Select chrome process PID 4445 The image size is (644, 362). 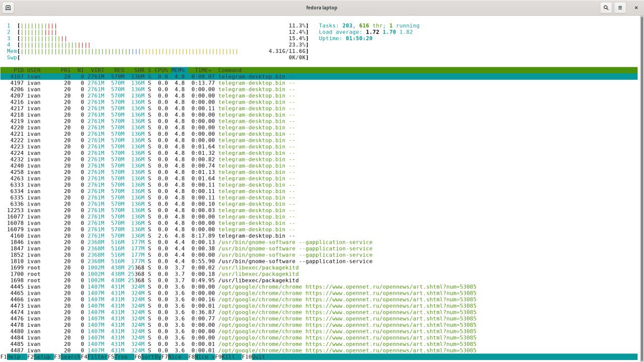[319, 287]
